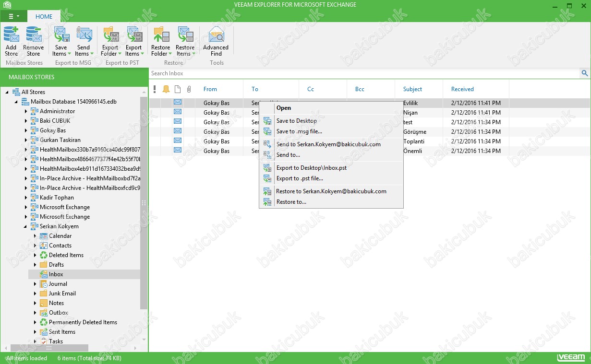Expand the Administrator mailbox
Image resolution: width=591 pixels, height=364 pixels.
pos(26,111)
